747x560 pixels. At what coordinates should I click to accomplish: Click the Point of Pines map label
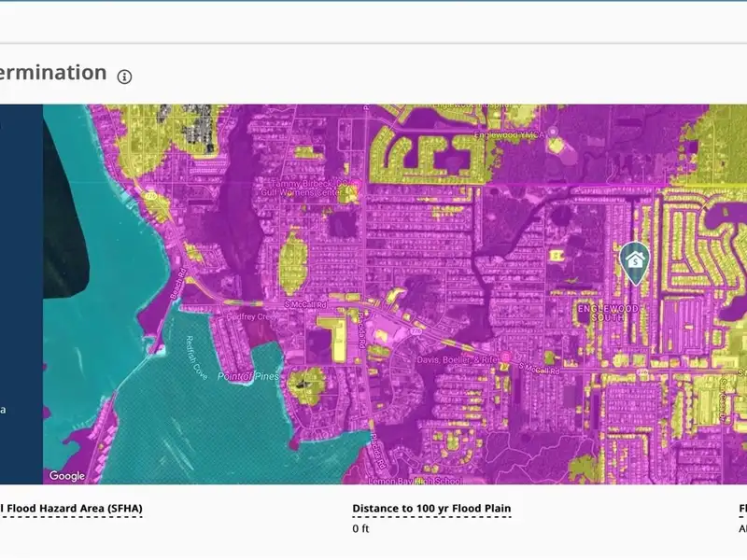pyautogui.click(x=248, y=374)
